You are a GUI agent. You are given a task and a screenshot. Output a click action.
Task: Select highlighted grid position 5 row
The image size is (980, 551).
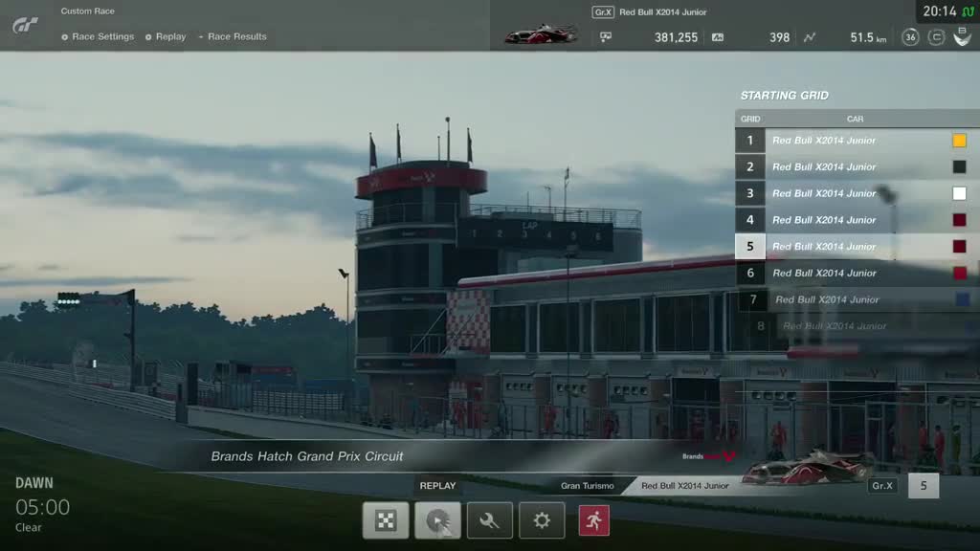[857, 247]
